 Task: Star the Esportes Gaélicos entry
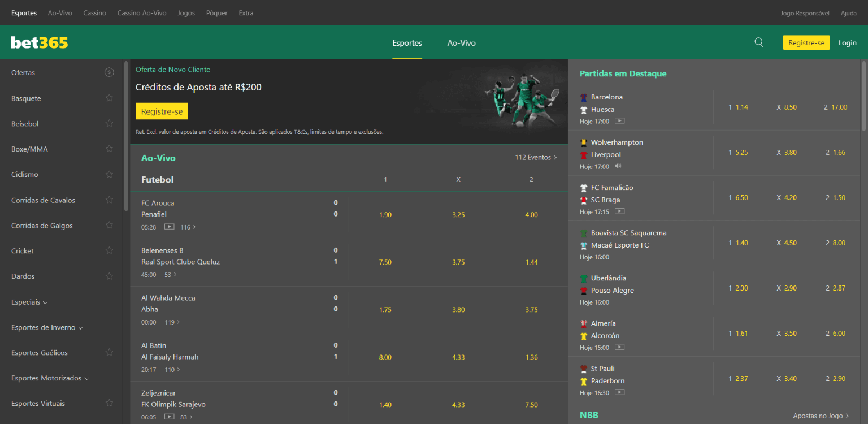(109, 352)
